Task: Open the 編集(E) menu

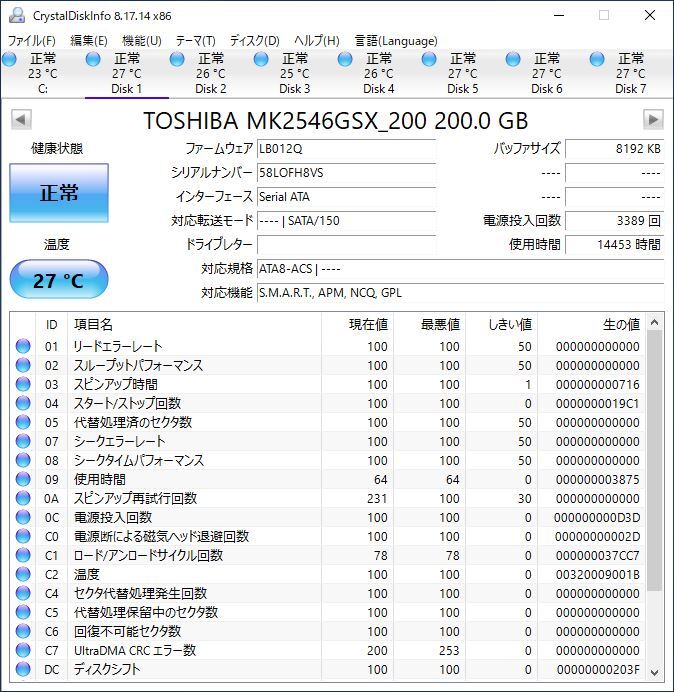Action: 89,41
